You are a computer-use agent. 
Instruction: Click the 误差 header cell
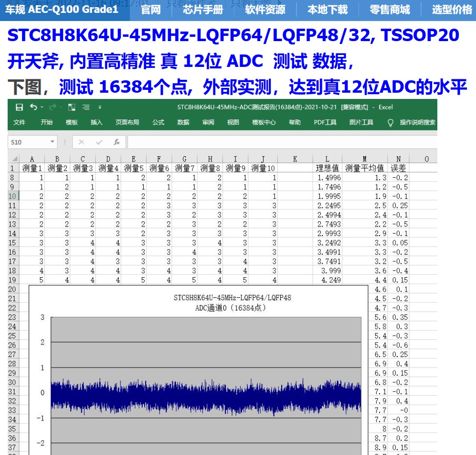(398, 168)
